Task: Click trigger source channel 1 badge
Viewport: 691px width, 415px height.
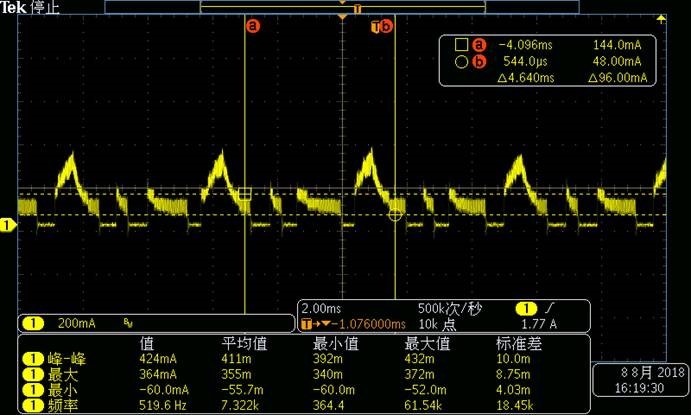Action: 526,309
